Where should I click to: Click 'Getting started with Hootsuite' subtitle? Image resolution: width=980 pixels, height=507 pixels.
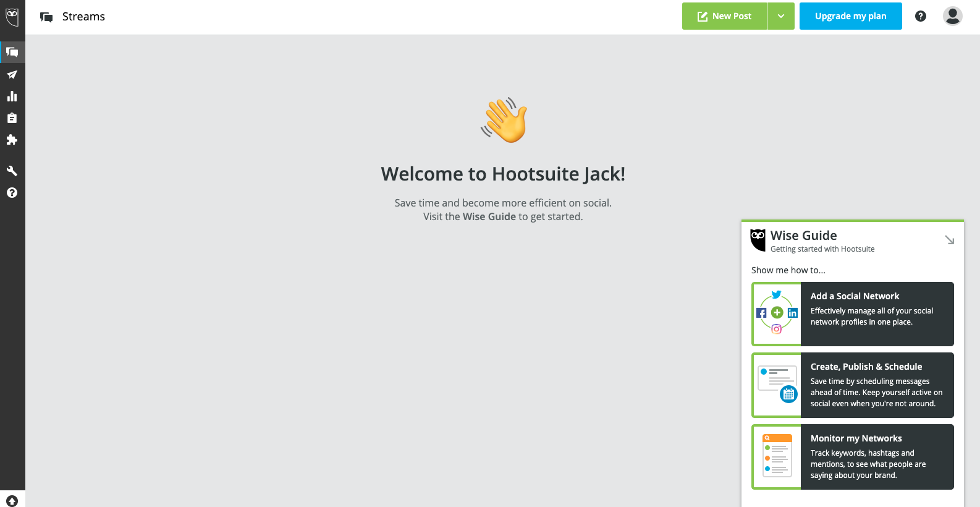822,249
